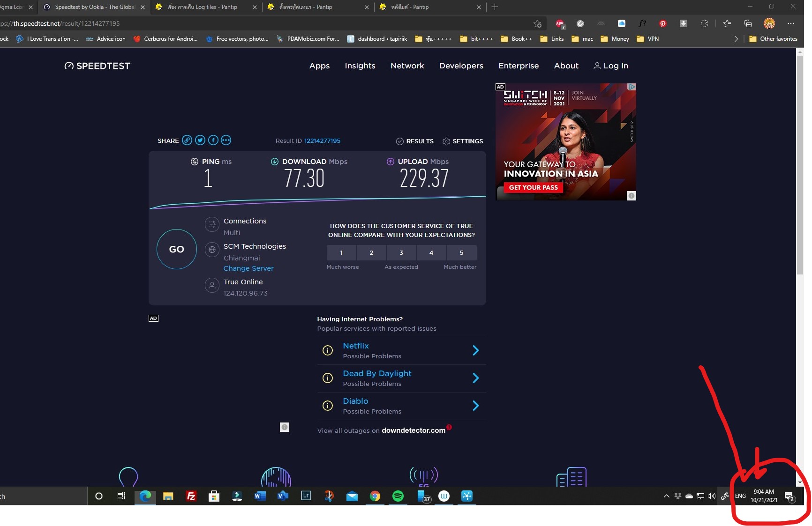Switch to Pantip Log files tab
Viewport: 812px width, 526px height.
pyautogui.click(x=207, y=7)
